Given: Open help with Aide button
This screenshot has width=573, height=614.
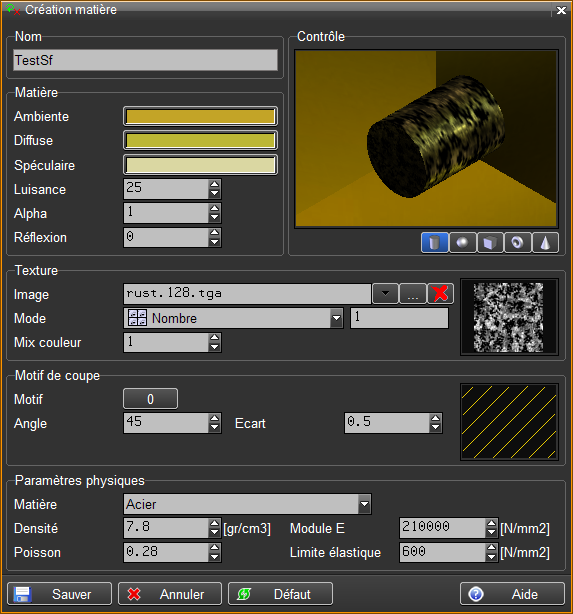Looking at the screenshot, I should pos(512,594).
